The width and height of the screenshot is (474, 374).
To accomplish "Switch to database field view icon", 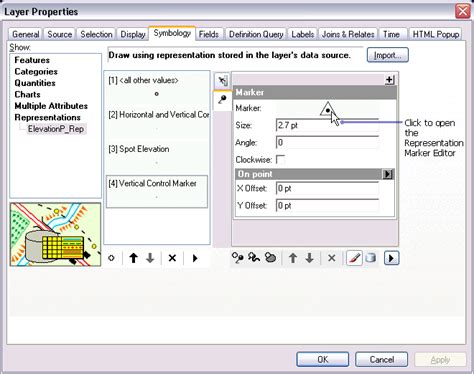I will click(371, 258).
